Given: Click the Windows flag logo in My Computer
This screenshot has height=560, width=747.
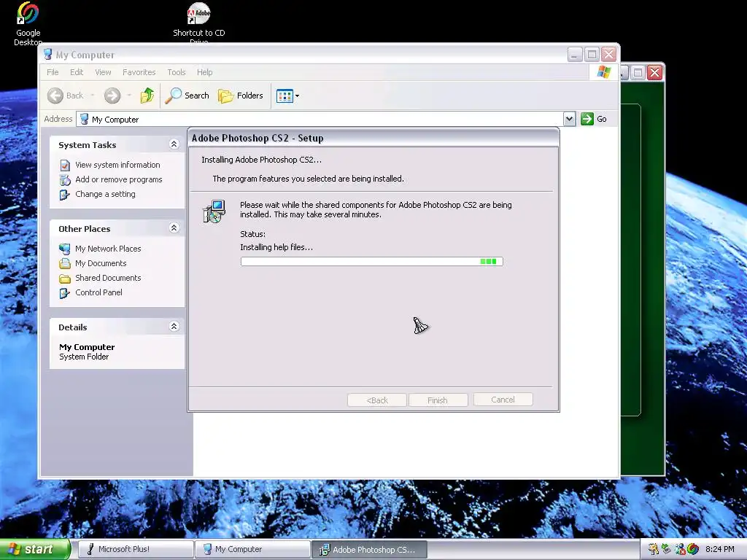Looking at the screenshot, I should 603,72.
